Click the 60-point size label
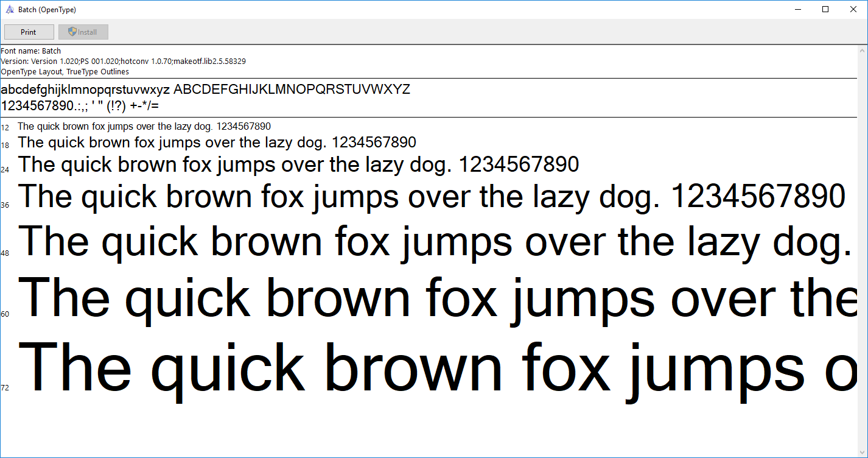The height and width of the screenshot is (458, 868). [x=5, y=314]
